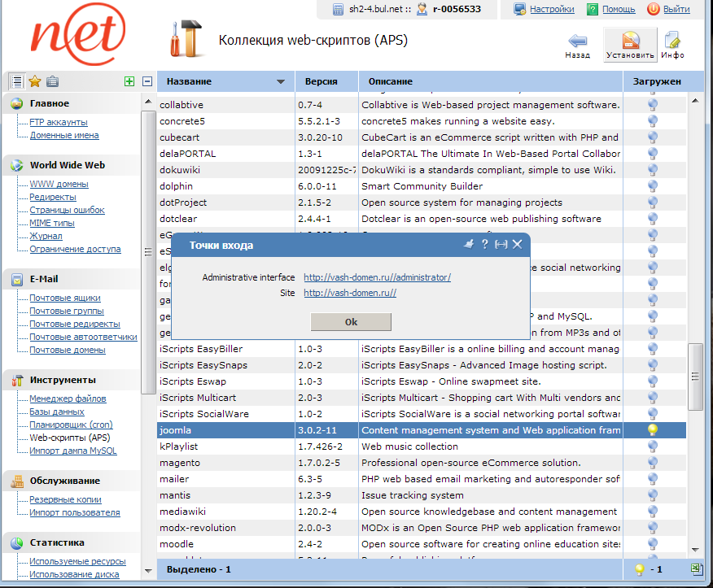Toggle the Загружен bulb for magento

click(x=652, y=463)
